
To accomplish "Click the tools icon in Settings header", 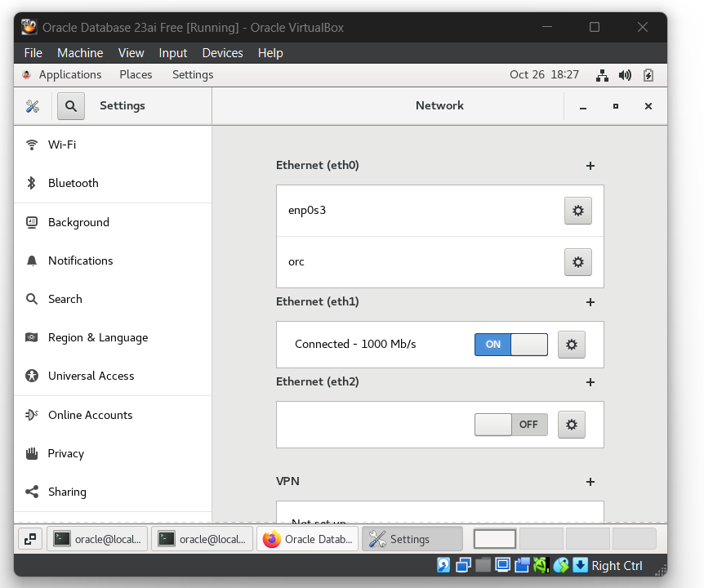I will (x=33, y=105).
